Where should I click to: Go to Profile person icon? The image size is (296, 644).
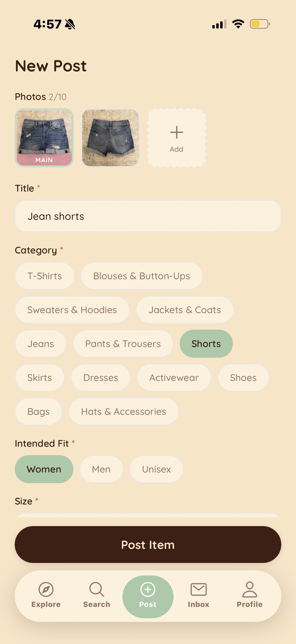250,589
